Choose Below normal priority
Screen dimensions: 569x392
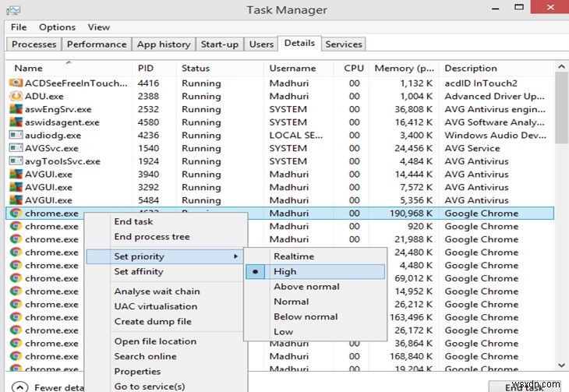click(305, 316)
